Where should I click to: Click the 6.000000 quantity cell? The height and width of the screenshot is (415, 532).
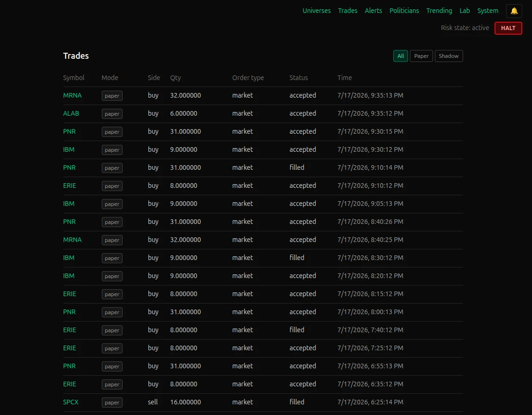pyautogui.click(x=184, y=113)
